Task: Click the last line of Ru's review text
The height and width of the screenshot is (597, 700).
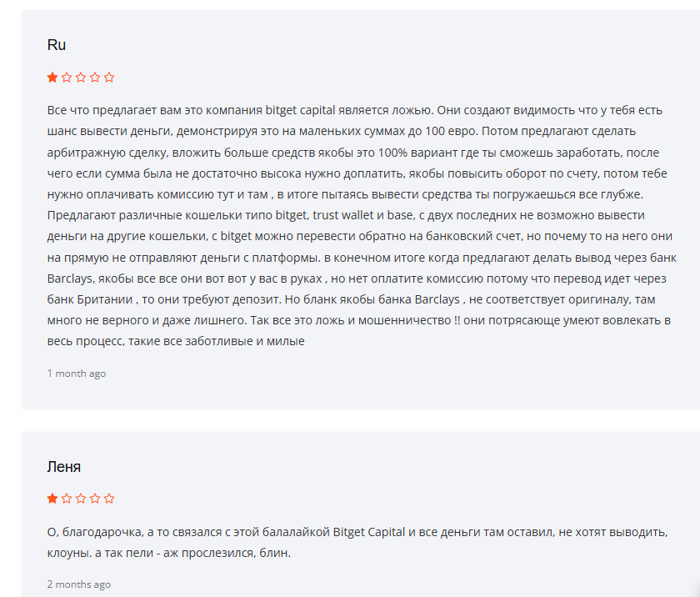Action: point(176,341)
